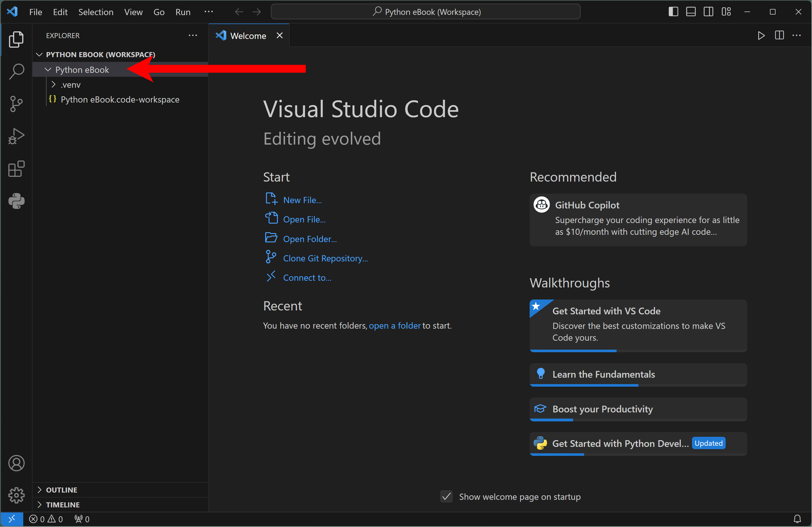Image resolution: width=812 pixels, height=527 pixels.
Task: Show errors and warnings in status bar
Action: pyautogui.click(x=46, y=519)
